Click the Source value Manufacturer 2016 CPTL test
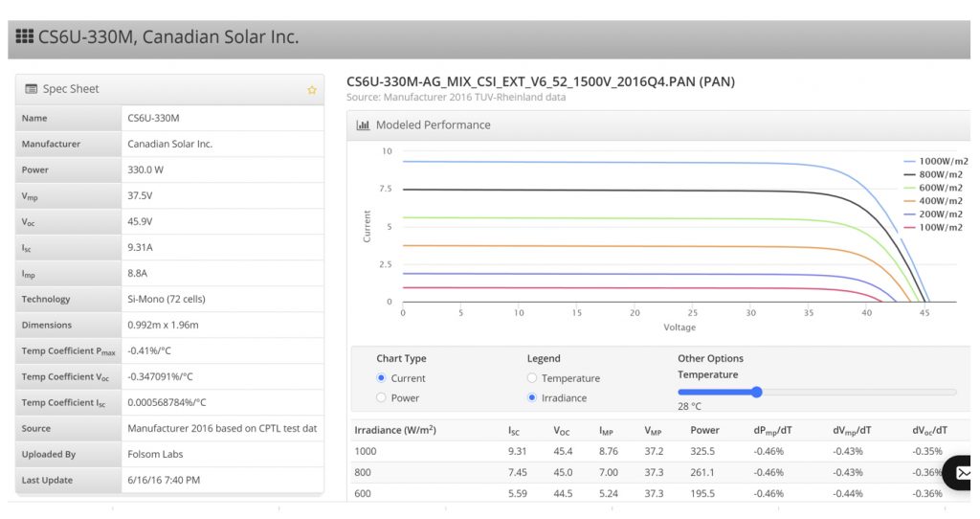The image size is (980, 519). tap(222, 428)
